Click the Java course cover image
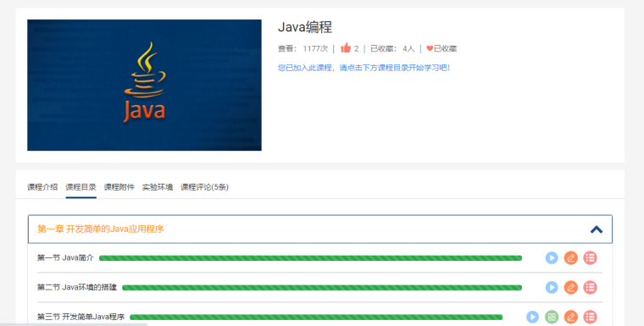644x326 pixels. click(144, 85)
